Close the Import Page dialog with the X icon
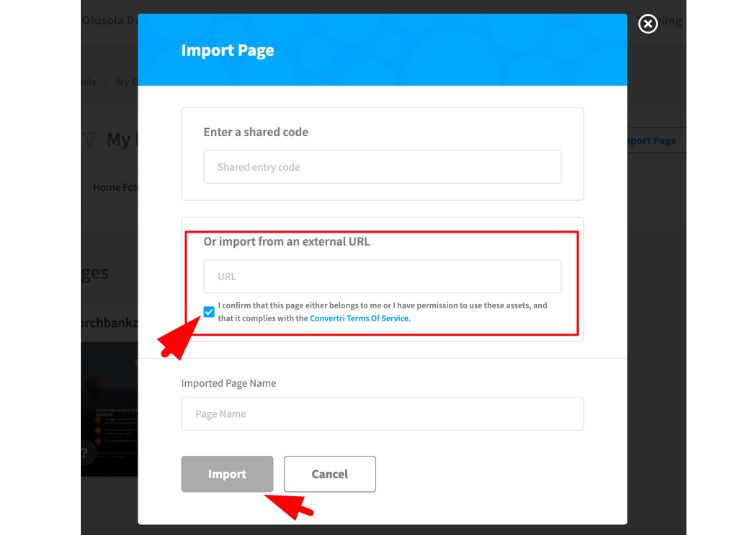 coord(648,23)
